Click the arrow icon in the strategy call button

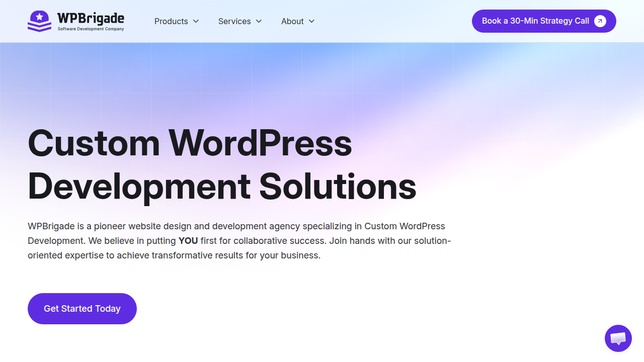(x=600, y=21)
